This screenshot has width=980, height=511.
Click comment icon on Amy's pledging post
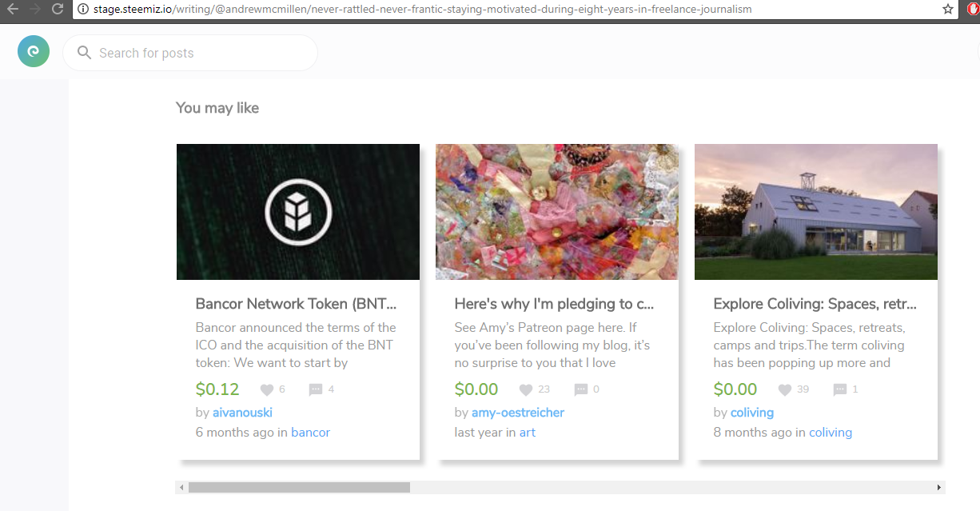[581, 389]
